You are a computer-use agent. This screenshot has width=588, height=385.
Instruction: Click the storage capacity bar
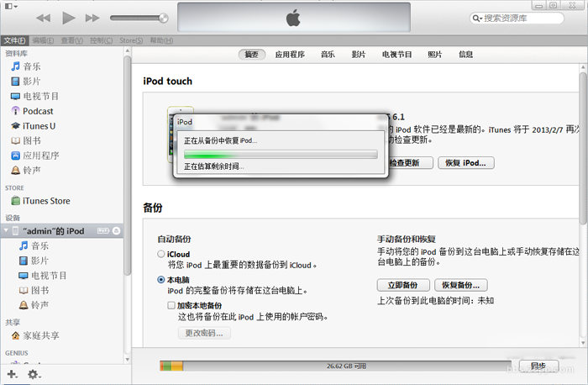click(336, 366)
